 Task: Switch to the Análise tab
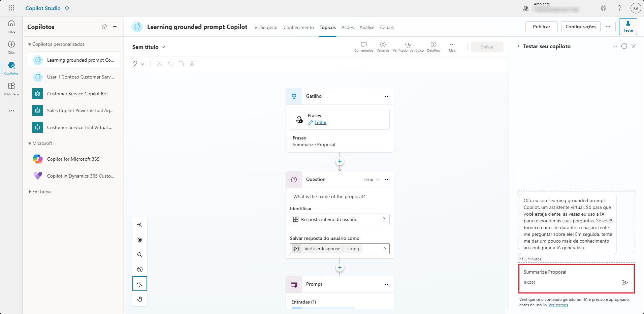(x=367, y=27)
